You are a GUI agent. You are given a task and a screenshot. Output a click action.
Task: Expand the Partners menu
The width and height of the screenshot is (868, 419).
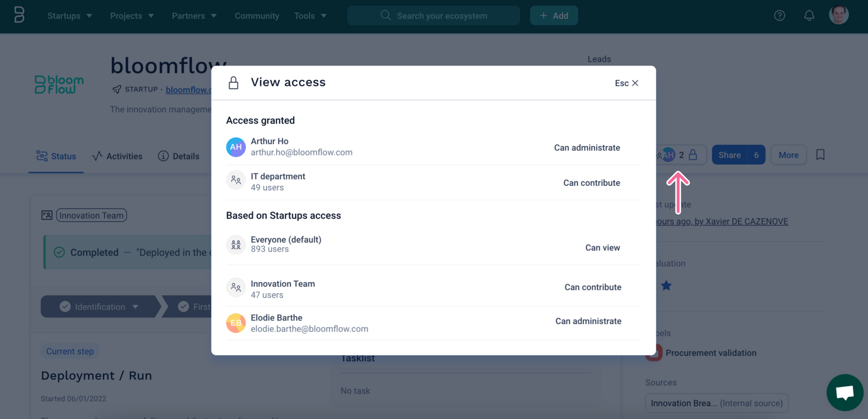point(194,16)
